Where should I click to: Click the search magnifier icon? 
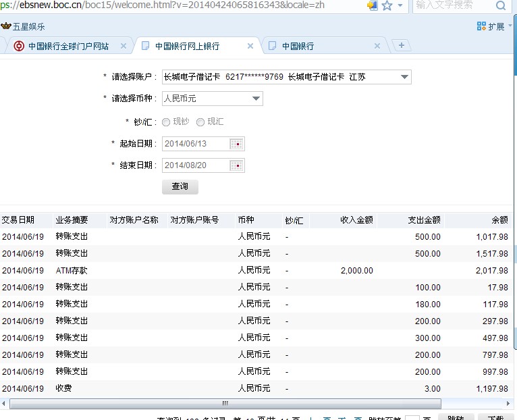click(x=501, y=5)
